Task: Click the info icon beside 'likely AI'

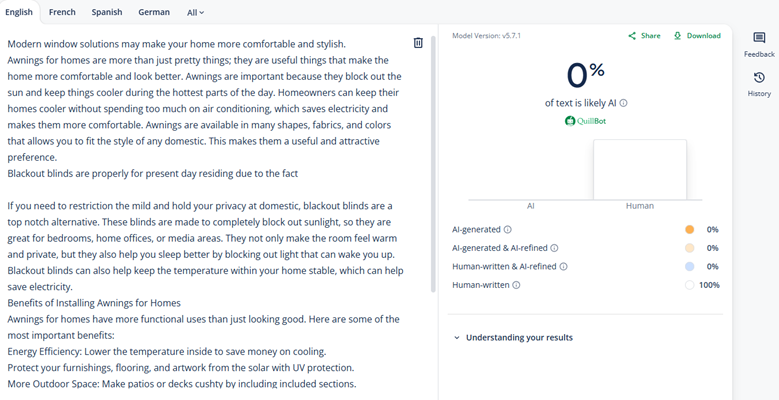Action: point(624,103)
